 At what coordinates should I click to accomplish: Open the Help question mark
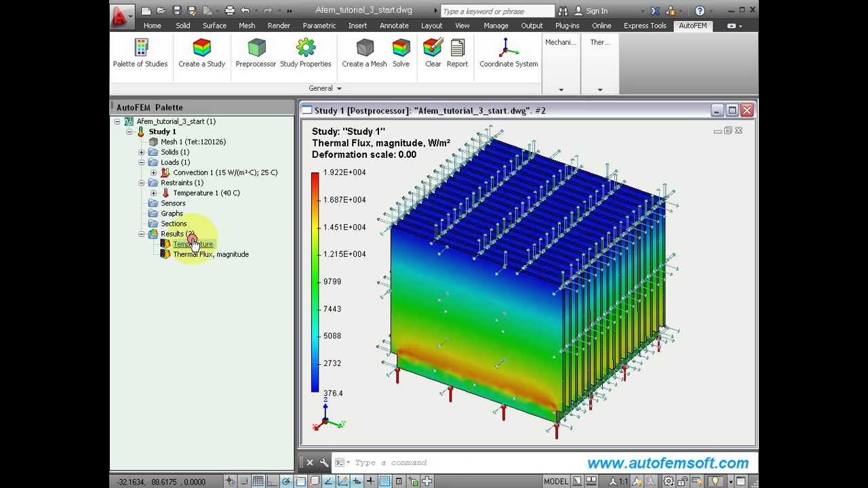(x=700, y=11)
